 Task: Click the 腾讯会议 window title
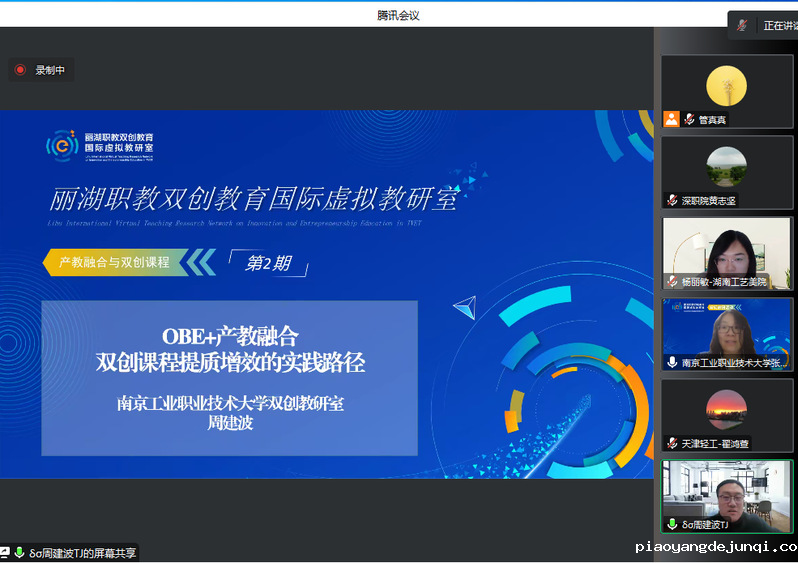point(398,14)
